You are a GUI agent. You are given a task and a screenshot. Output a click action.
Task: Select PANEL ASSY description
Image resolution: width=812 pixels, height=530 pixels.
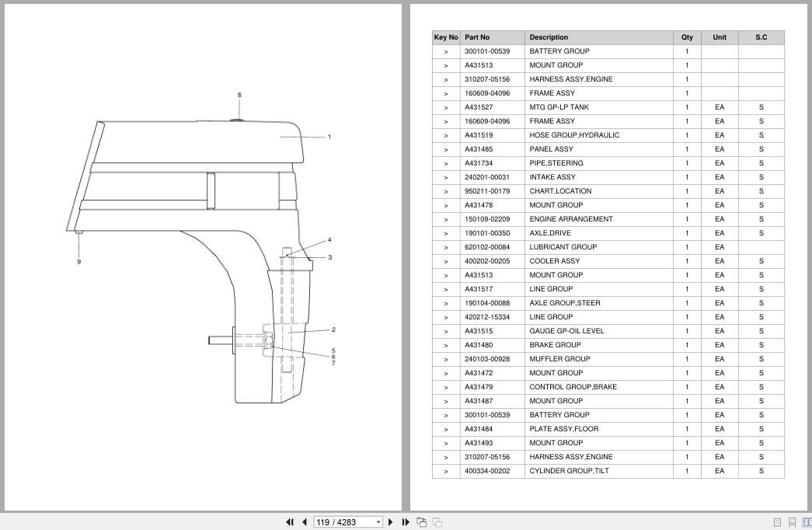coord(551,149)
